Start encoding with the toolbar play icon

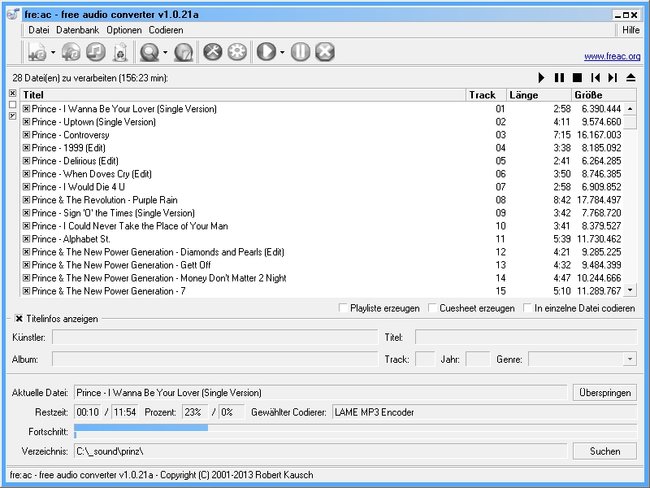(267, 52)
